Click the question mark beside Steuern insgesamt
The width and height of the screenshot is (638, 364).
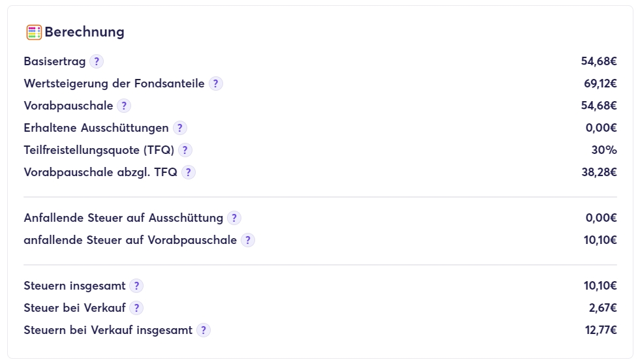(136, 286)
